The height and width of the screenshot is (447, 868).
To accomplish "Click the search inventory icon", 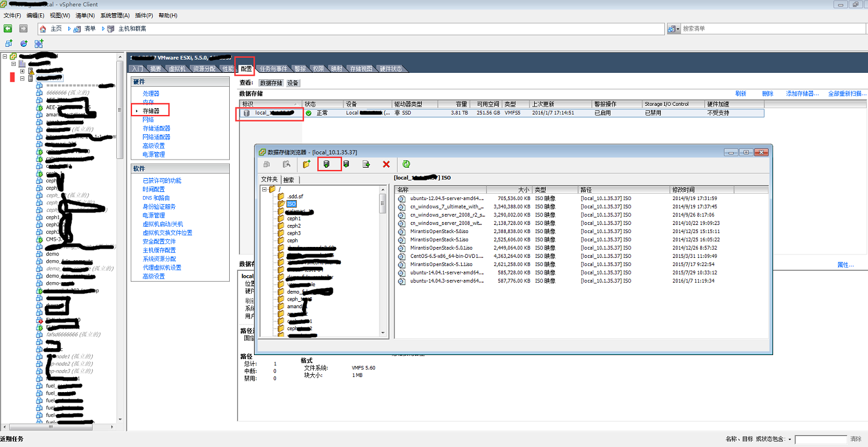I will click(671, 28).
